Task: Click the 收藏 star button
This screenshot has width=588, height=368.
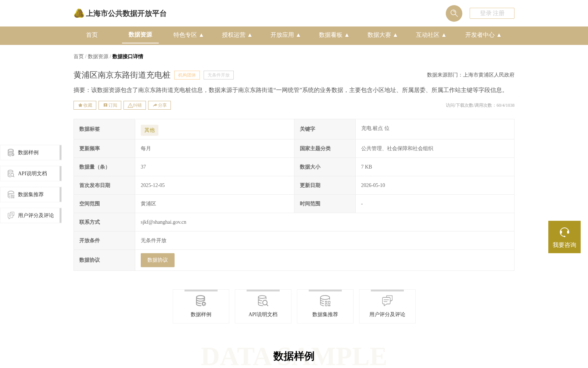Action: [85, 105]
